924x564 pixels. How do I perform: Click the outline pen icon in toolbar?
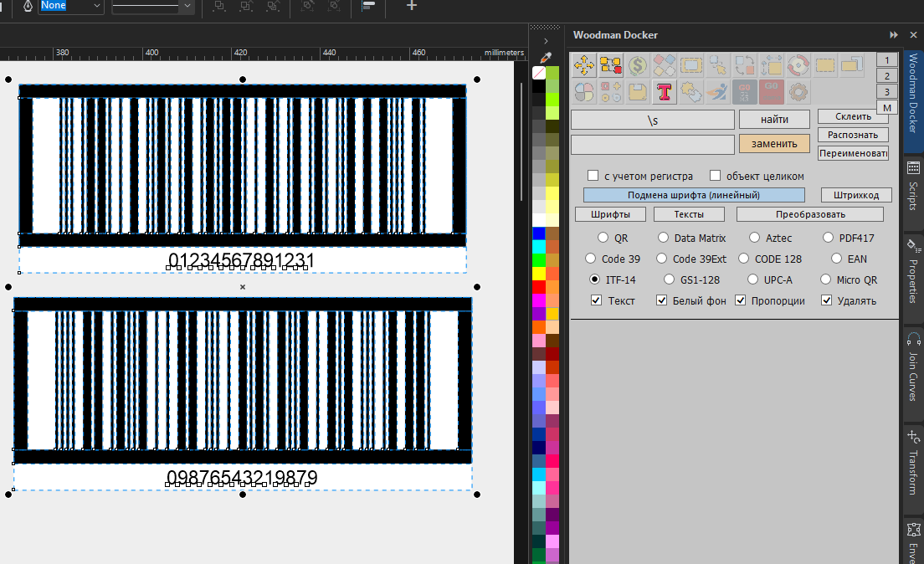pos(28,6)
